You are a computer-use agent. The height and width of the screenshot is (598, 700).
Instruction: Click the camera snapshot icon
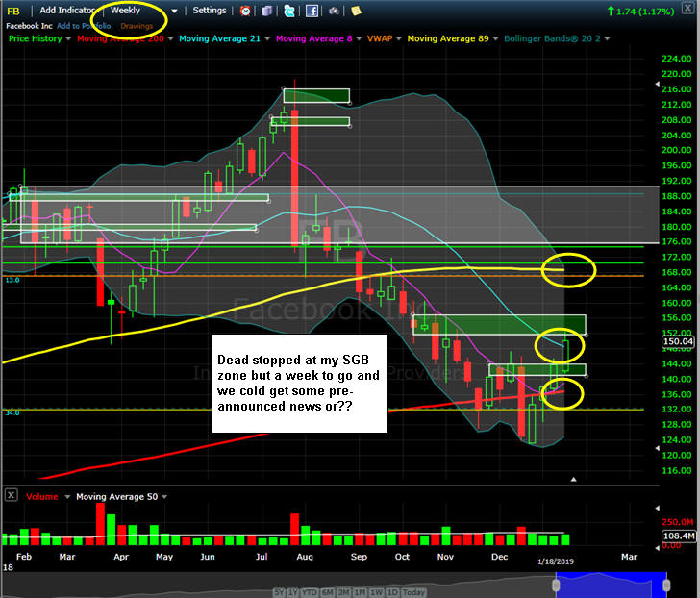coord(334,11)
